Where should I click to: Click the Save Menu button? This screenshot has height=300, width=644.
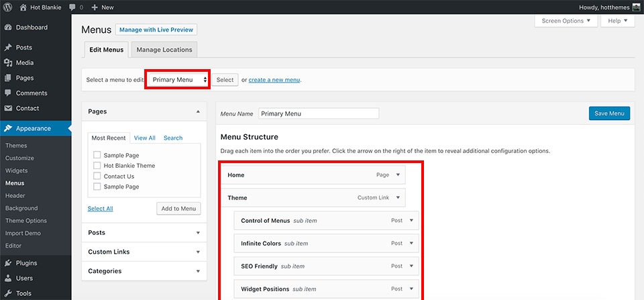pos(609,113)
